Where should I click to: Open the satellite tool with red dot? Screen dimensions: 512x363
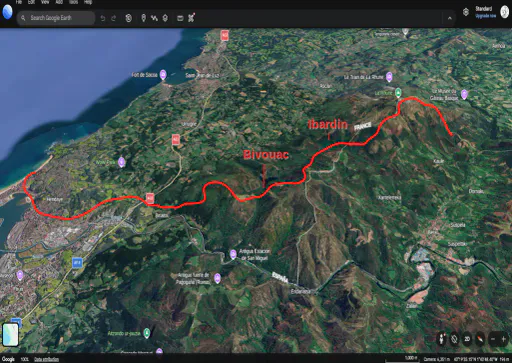coord(191,17)
